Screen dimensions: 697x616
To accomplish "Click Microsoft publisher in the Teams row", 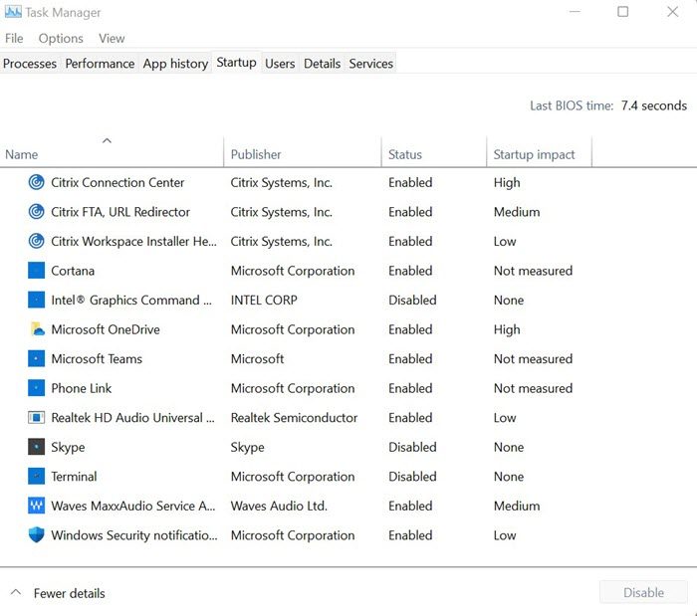I will click(257, 359).
